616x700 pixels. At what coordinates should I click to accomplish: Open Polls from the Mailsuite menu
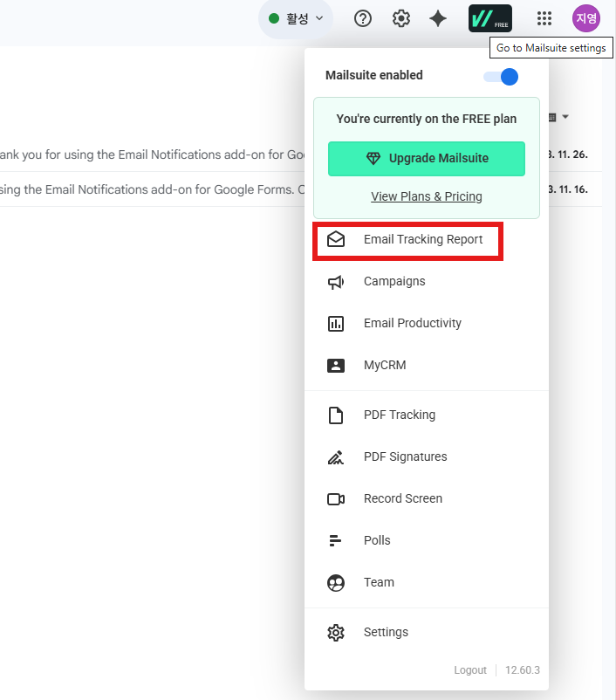(427, 540)
